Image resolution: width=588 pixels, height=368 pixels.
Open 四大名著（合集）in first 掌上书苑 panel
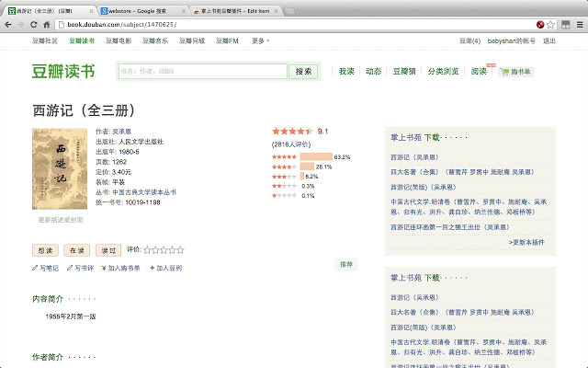point(463,172)
